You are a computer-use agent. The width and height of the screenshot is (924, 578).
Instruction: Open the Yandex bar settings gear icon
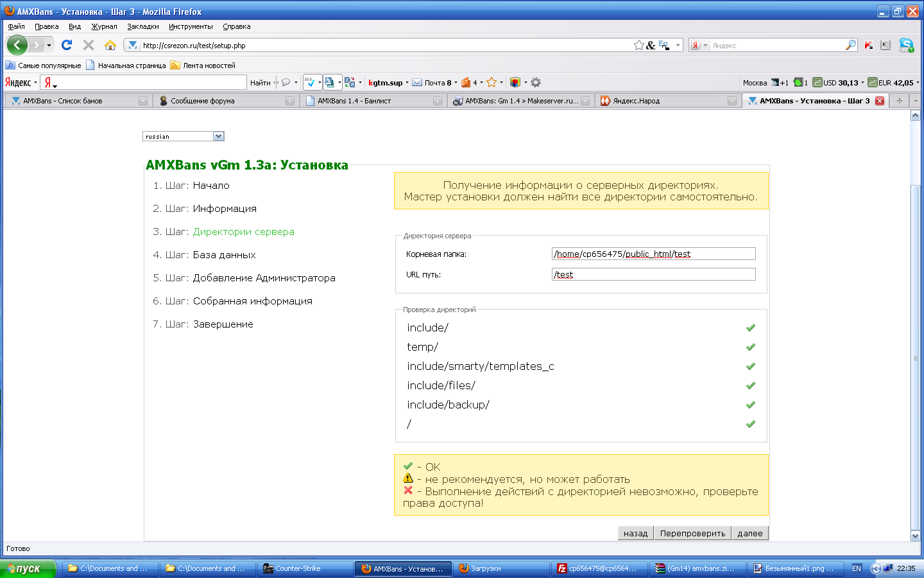[536, 82]
